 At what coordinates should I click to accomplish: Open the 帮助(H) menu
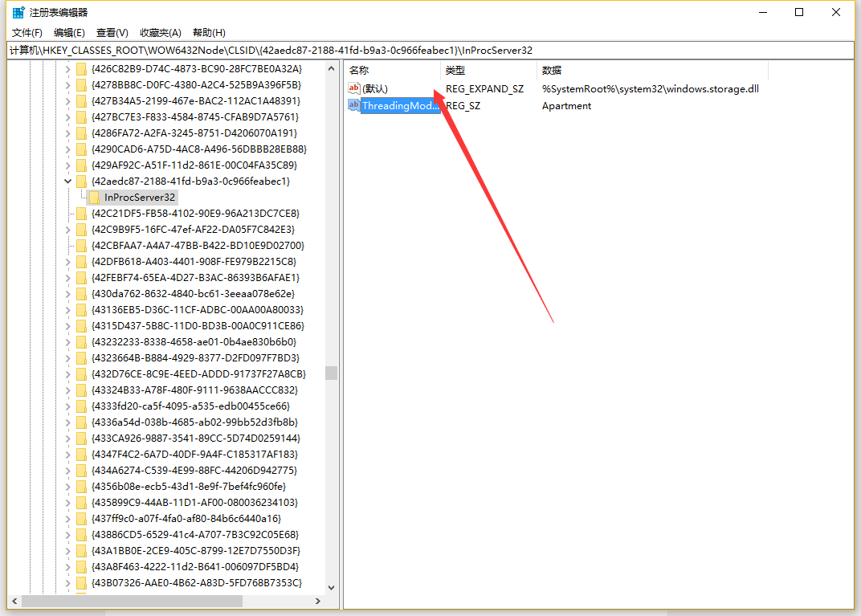[x=209, y=33]
